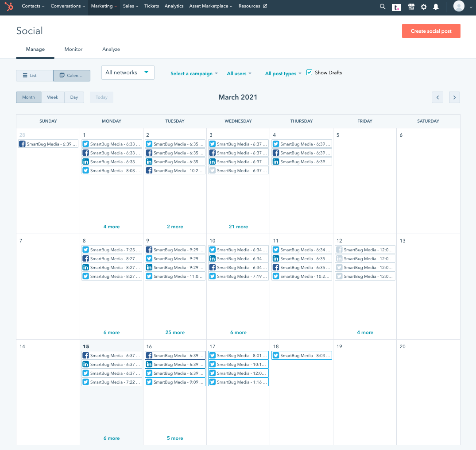Open the settings gear icon
Image resolution: width=476 pixels, height=450 pixels.
click(424, 7)
